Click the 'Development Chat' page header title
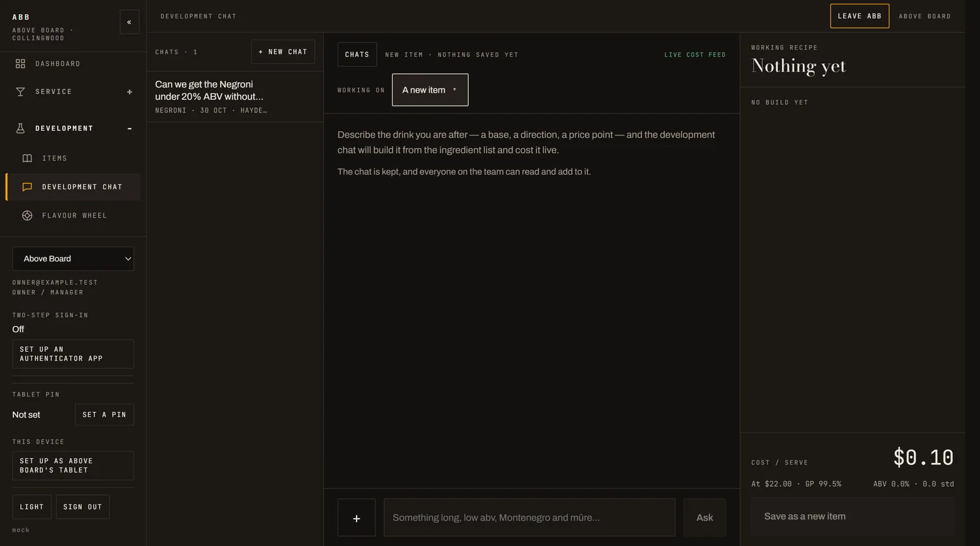The image size is (980, 546). [x=198, y=17]
